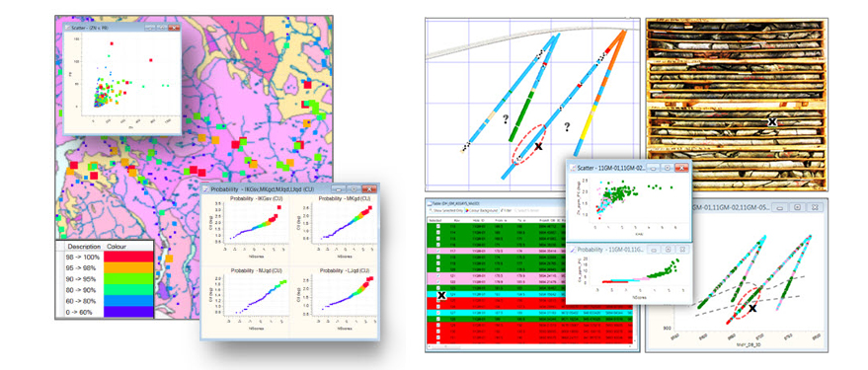
Task: Toggle the Selected checkbox for row 118
Action: (437, 258)
